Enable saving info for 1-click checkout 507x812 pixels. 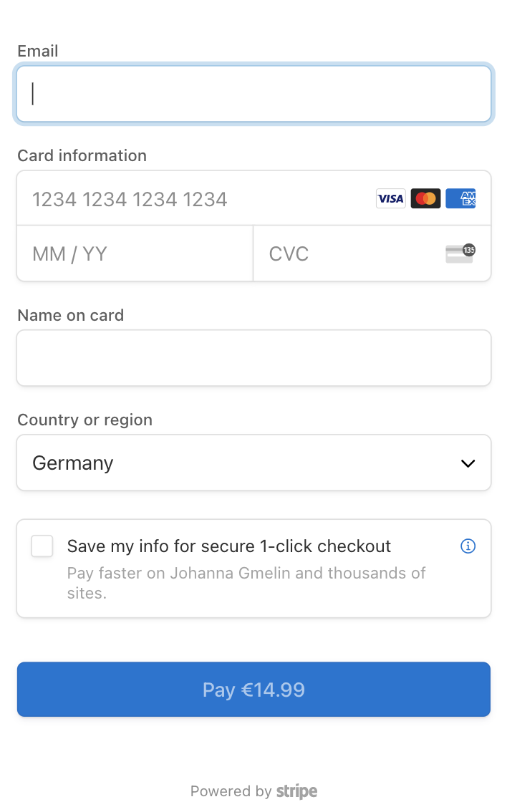42,546
